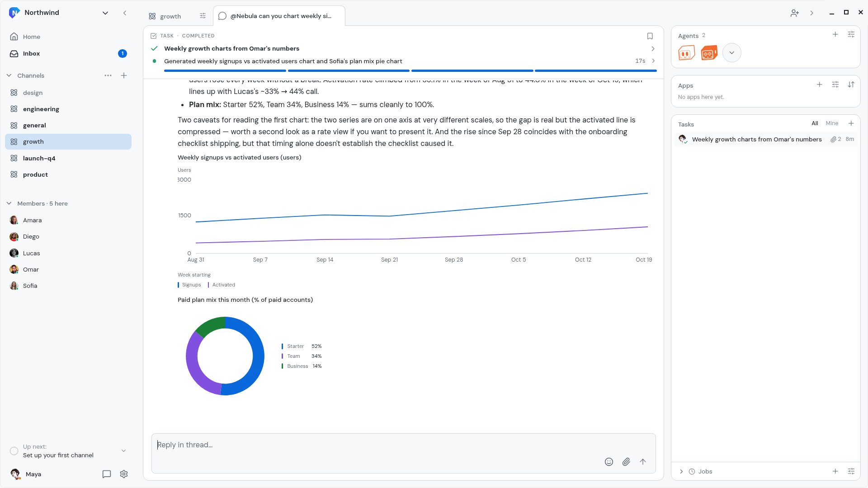Expand the Up next onboarding dropdown
Viewport: 868px width, 488px height.
(123, 451)
